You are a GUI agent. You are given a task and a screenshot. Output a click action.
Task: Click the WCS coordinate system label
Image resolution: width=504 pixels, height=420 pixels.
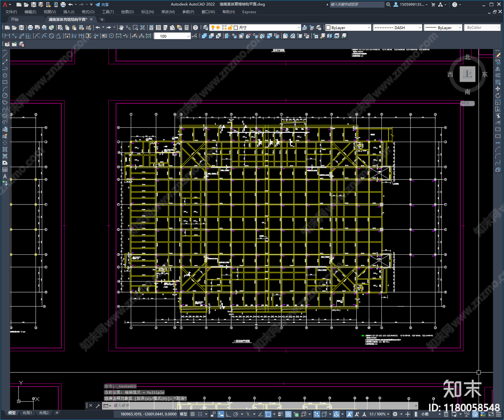[467, 103]
